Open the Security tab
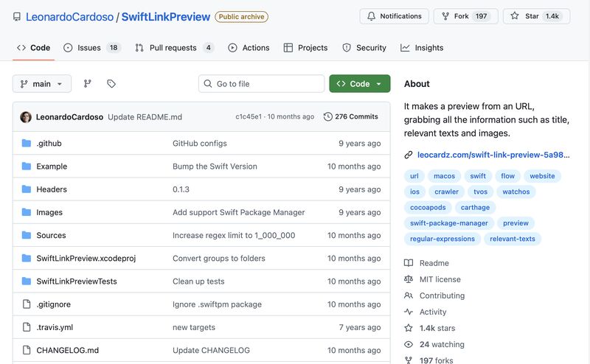The height and width of the screenshot is (364, 590). [364, 48]
